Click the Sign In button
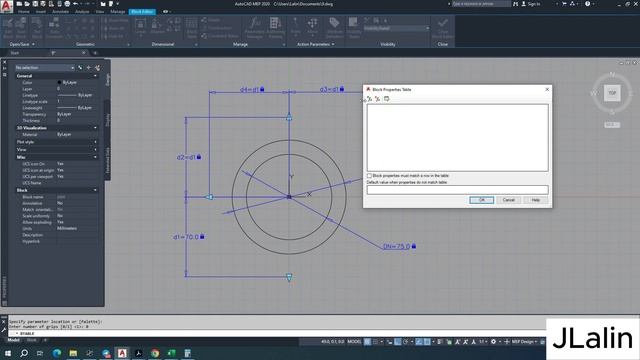 click(531, 4)
